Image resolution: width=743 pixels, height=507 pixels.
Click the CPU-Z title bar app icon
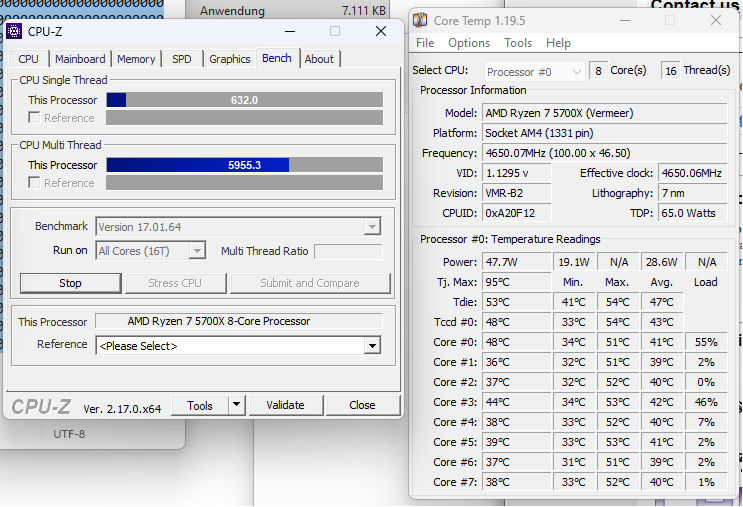pyautogui.click(x=14, y=31)
